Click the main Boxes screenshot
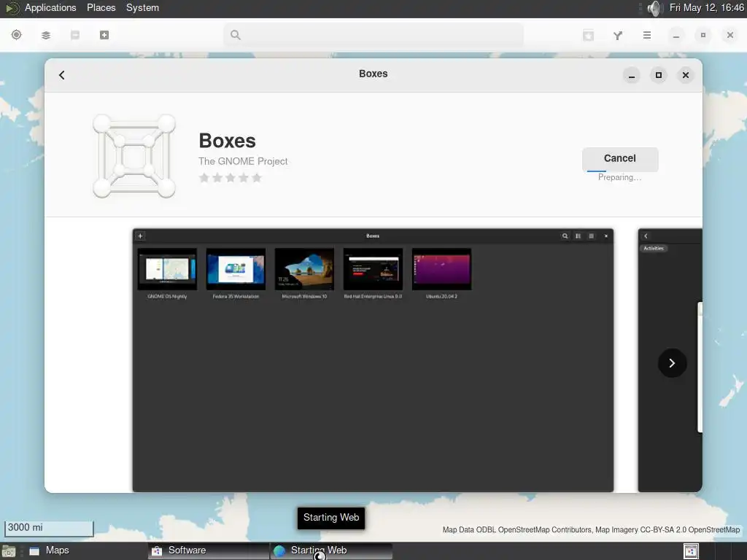 pos(373,360)
